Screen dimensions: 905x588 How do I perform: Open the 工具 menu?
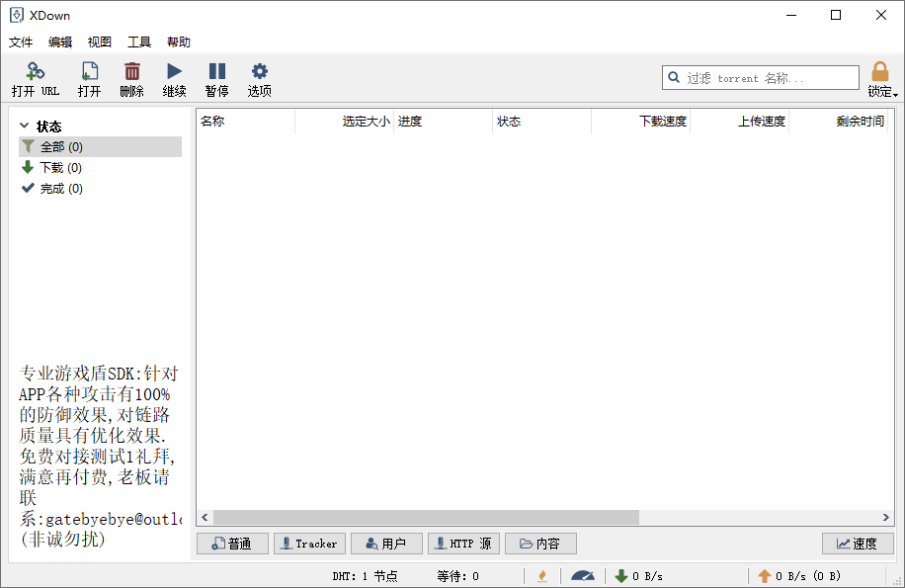click(139, 42)
